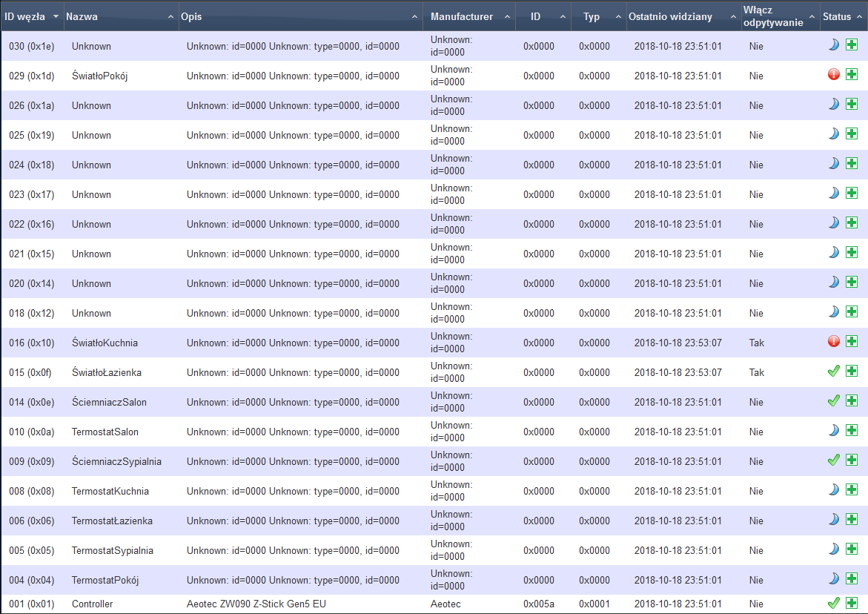Click sort arrow in Ostatnio widziany header

click(x=733, y=16)
